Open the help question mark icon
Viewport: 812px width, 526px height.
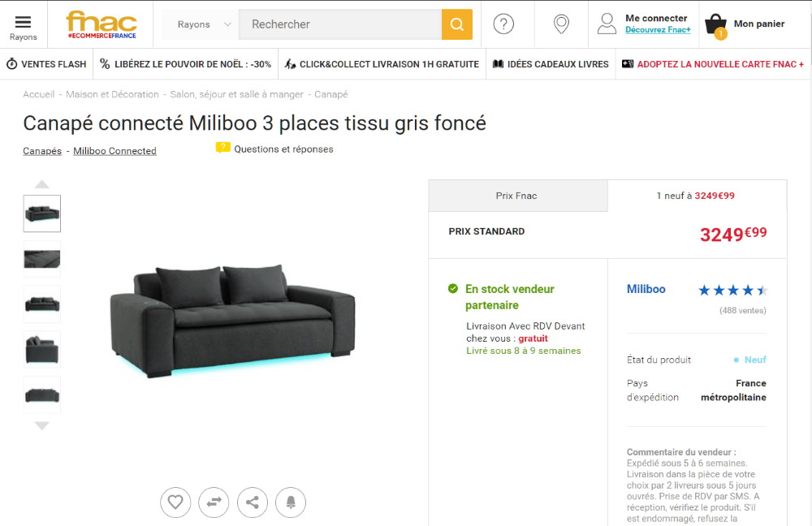pyautogui.click(x=503, y=24)
